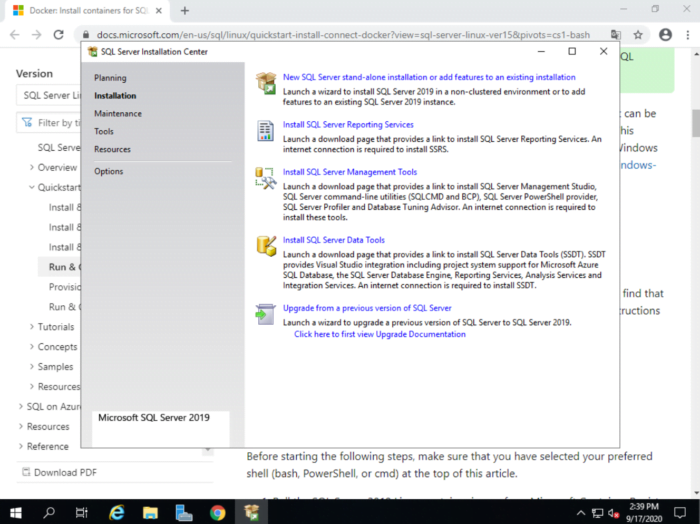
Task: Click the Filter by title field
Action: pos(49,123)
